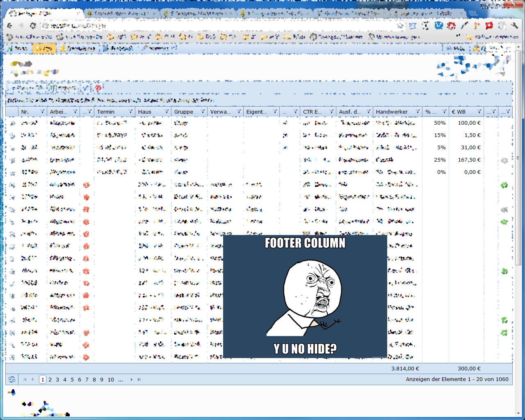
Task: Open the Nr. column filter dropdown
Action: point(43,112)
